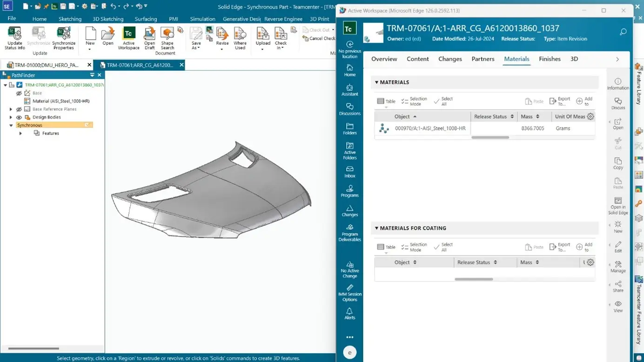Image resolution: width=644 pixels, height=362 pixels.
Task: Click the Select All button above the Materials table
Action: coord(443,101)
